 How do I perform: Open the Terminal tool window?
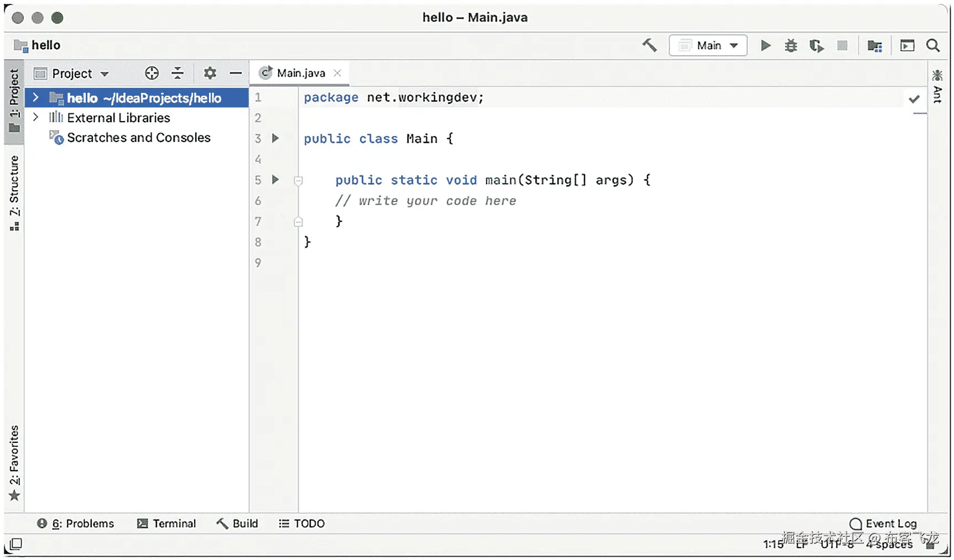pyautogui.click(x=166, y=524)
